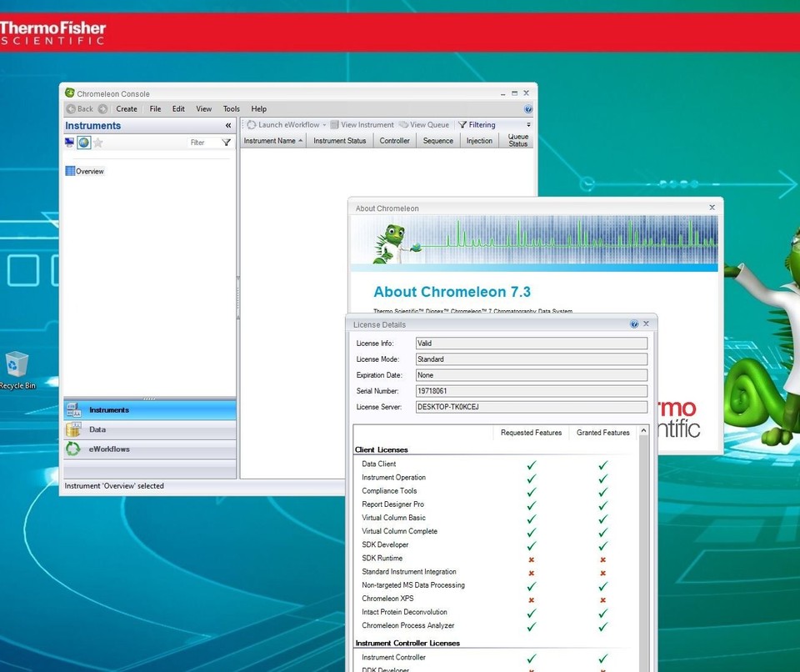Screen dimensions: 800x672
Task: Click the Back navigation arrow
Action: [70, 108]
